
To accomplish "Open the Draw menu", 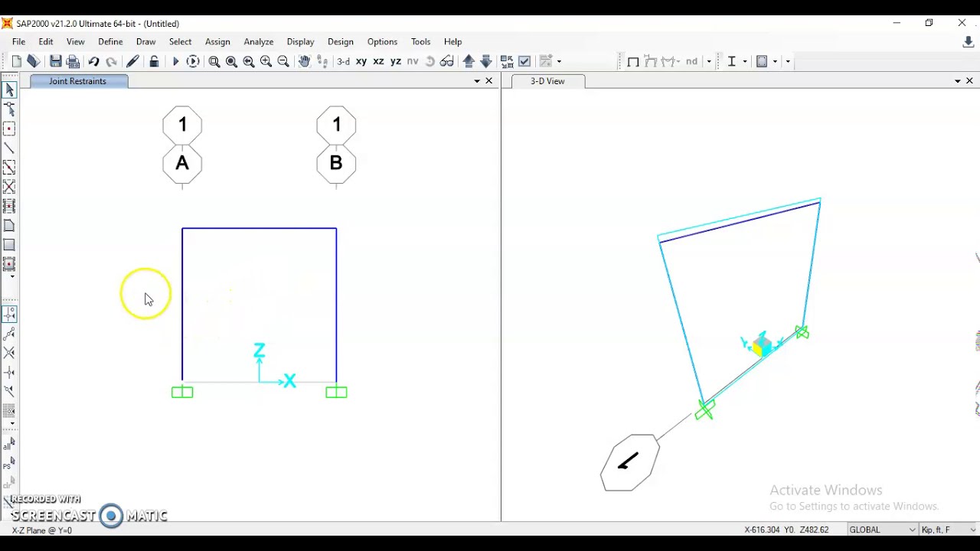I will (x=145, y=41).
